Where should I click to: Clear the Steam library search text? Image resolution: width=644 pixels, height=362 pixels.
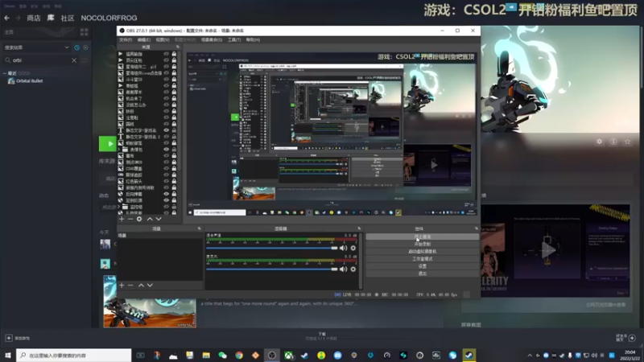[74, 60]
